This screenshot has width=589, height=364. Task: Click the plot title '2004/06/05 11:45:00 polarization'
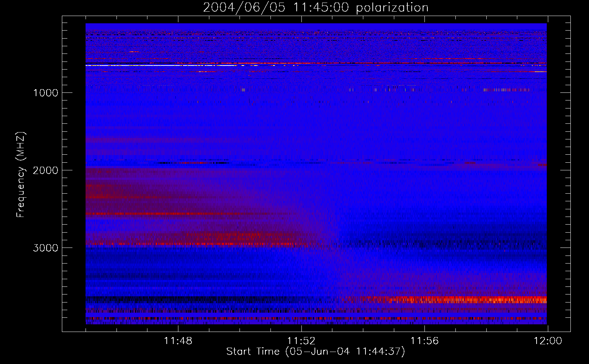(316, 8)
